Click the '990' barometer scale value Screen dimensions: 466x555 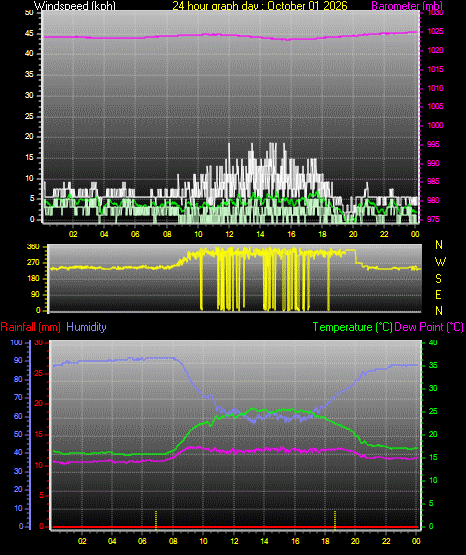(x=433, y=163)
